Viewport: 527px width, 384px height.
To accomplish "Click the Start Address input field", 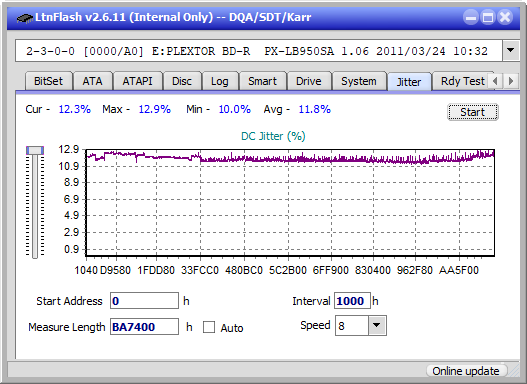I will (x=145, y=301).
